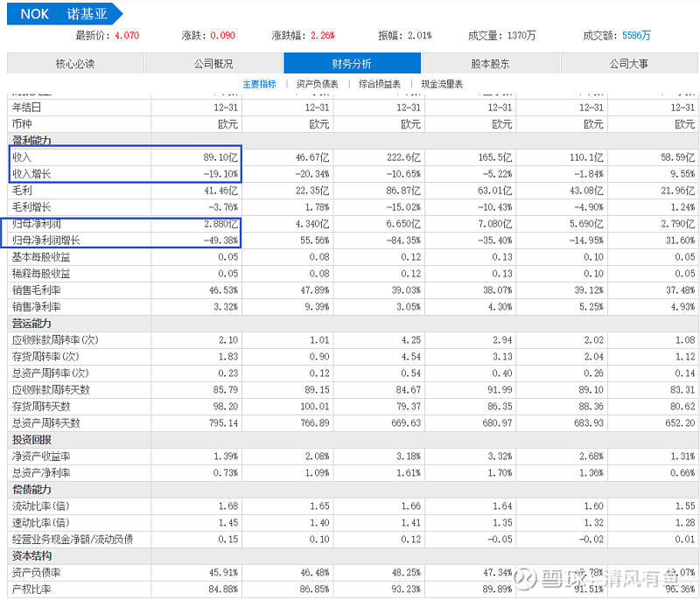
Task: Click revenue growth value -19.10%
Action: (x=220, y=174)
